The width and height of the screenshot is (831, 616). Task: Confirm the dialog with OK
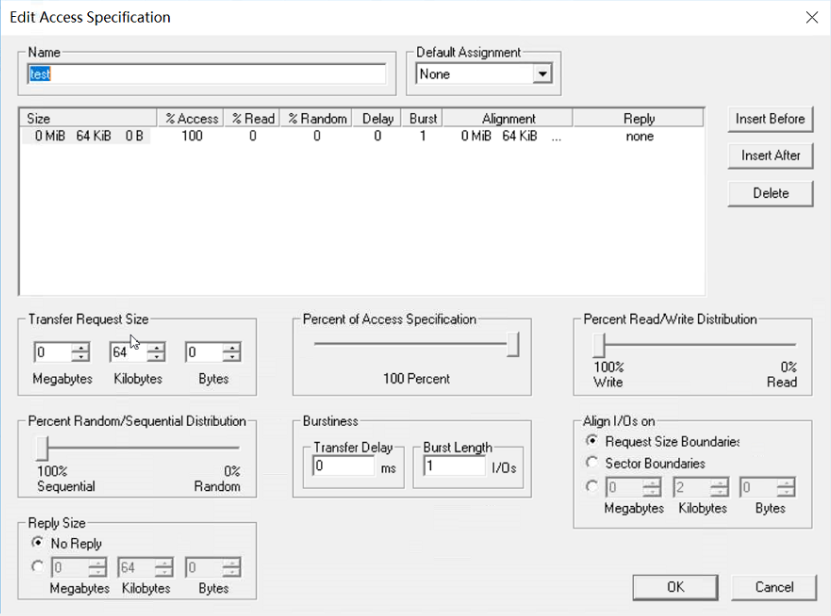click(676, 587)
